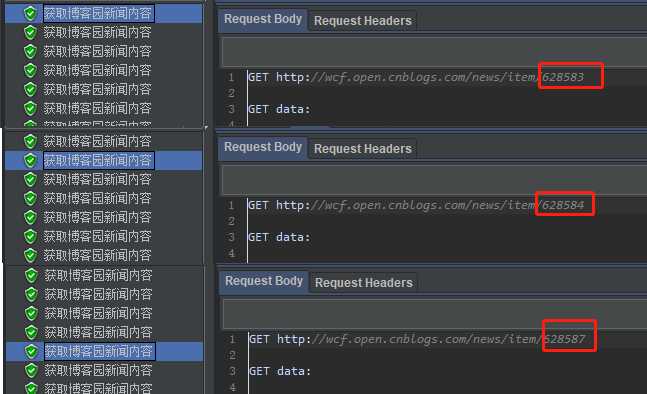
Task: Open Request Body tab above item 628587
Action: pyautogui.click(x=264, y=281)
